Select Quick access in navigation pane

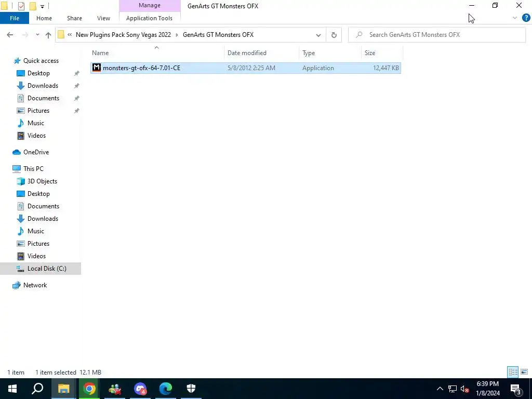tap(41, 61)
